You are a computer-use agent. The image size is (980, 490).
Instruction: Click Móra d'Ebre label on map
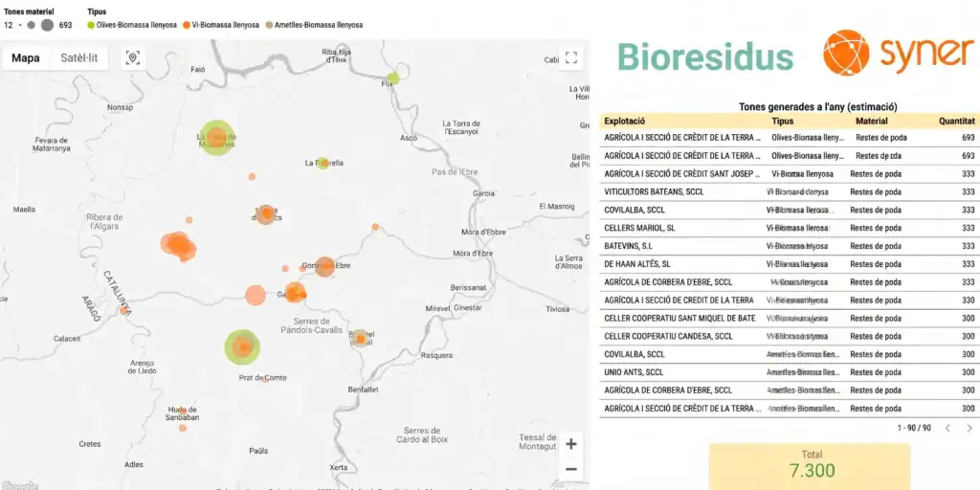click(x=473, y=253)
